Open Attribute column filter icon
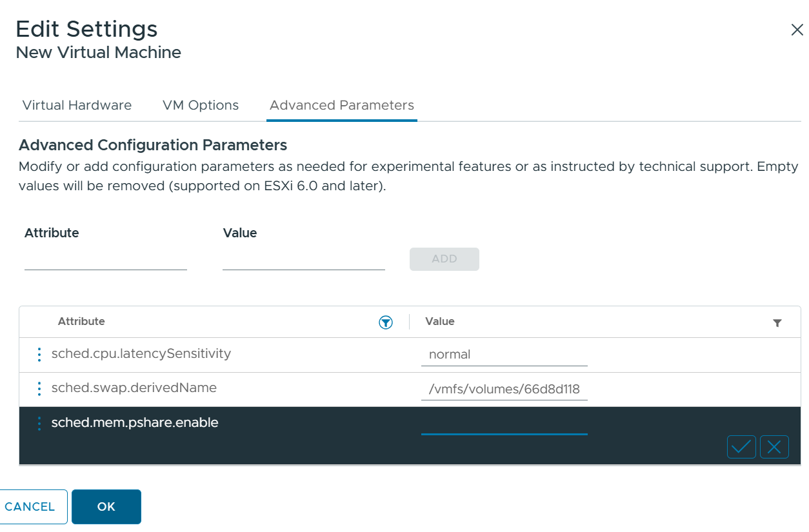This screenshot has width=809, height=532. click(x=386, y=322)
